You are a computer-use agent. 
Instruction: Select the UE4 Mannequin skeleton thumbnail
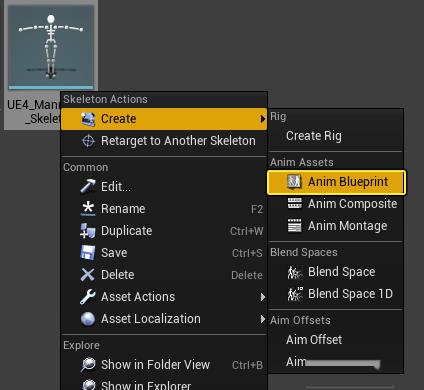click(x=51, y=47)
